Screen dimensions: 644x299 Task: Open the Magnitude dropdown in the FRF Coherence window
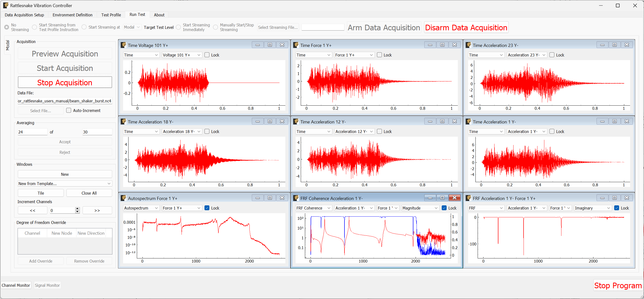click(x=420, y=208)
